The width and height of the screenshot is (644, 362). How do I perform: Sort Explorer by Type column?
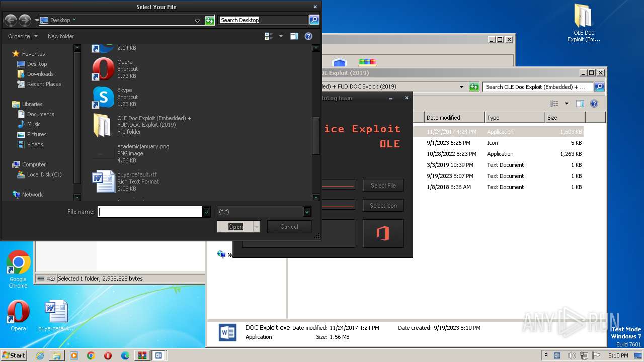pos(515,118)
